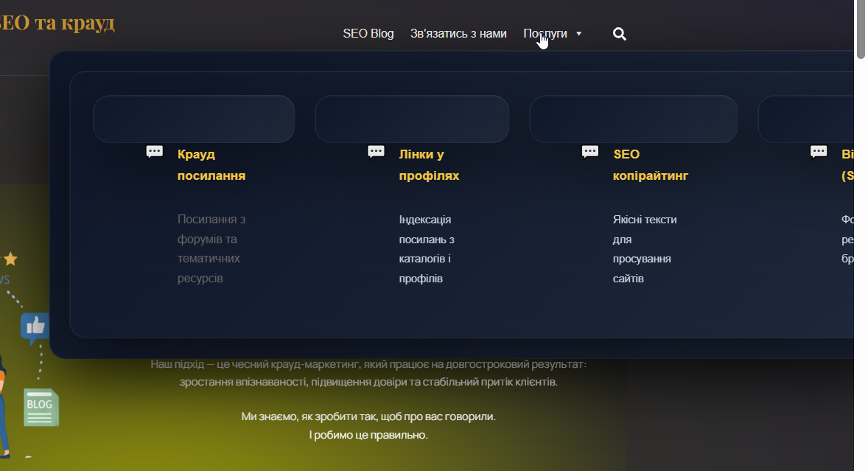Click the SEO та крауд site logo
Image resolution: width=868 pixels, height=471 pixels.
[x=57, y=23]
